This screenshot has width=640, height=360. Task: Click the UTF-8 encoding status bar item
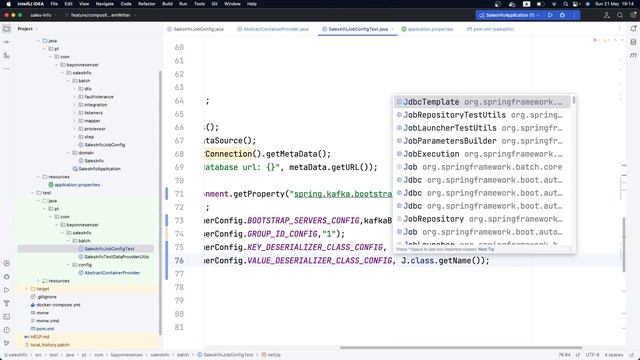pos(593,355)
